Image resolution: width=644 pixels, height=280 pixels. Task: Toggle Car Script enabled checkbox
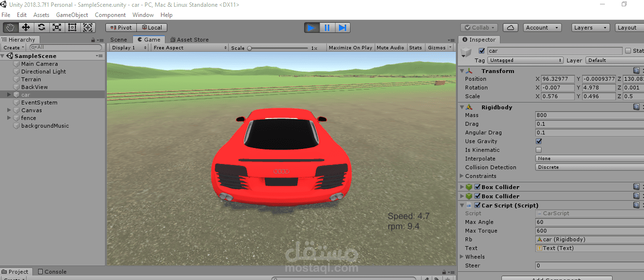point(477,206)
